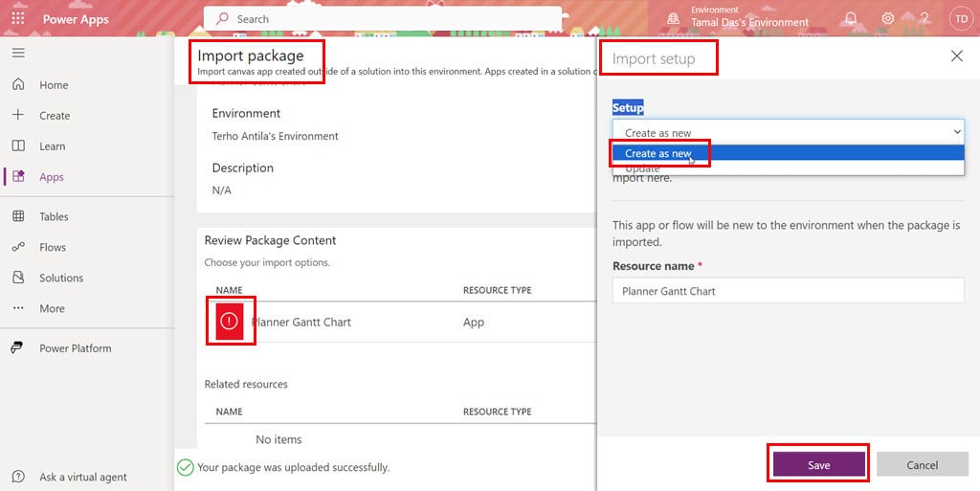Open 'Ask a virtual agent' link
980x491 pixels.
(x=83, y=478)
